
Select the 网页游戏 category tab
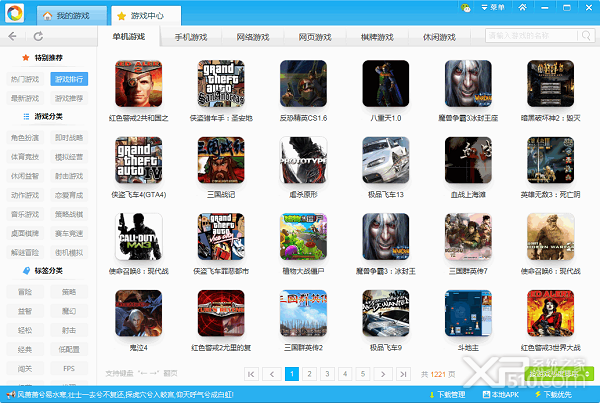point(315,37)
